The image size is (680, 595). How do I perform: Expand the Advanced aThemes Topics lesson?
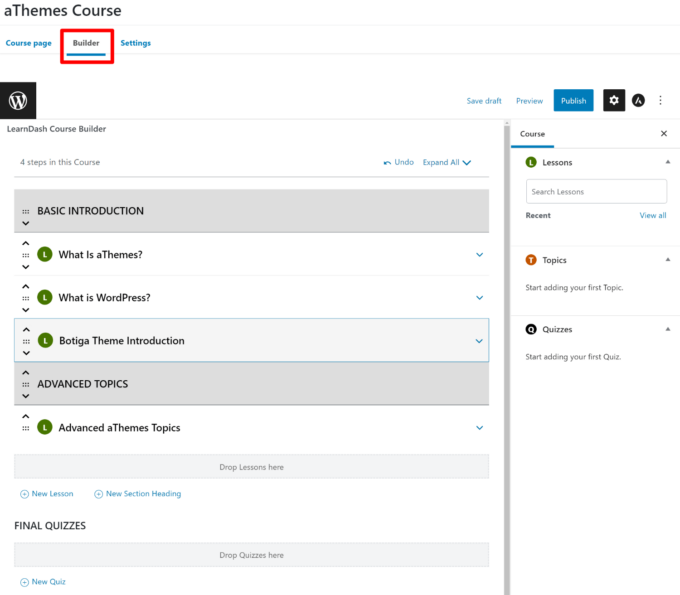(x=480, y=428)
